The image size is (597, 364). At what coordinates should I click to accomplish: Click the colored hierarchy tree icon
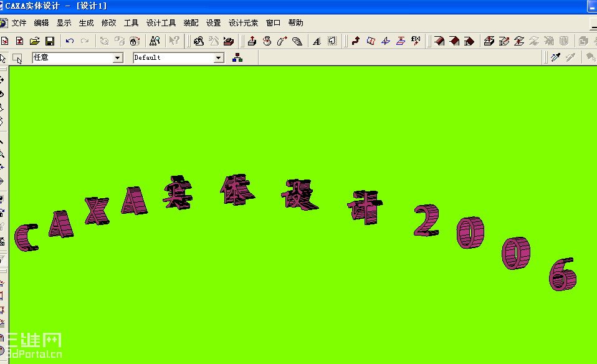tap(237, 58)
